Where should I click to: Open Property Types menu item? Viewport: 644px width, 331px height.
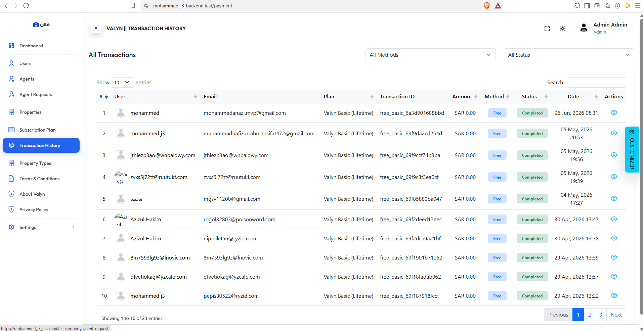point(41,163)
